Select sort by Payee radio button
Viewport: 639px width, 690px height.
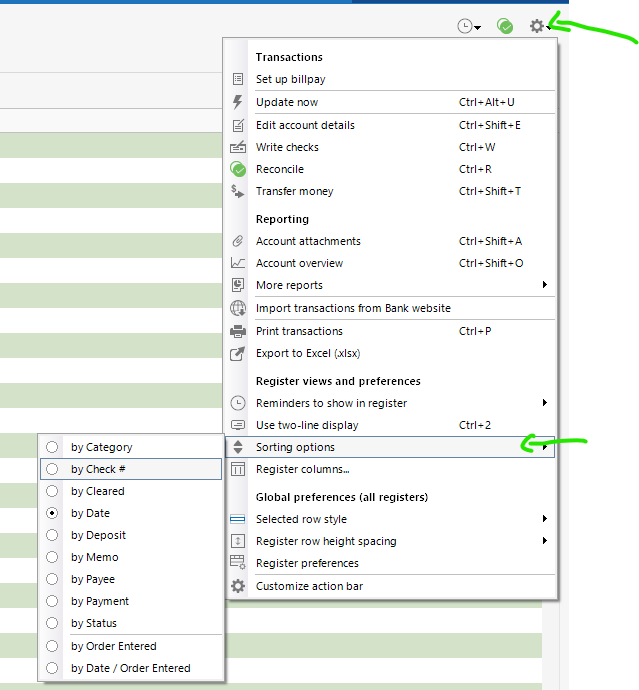(x=52, y=579)
